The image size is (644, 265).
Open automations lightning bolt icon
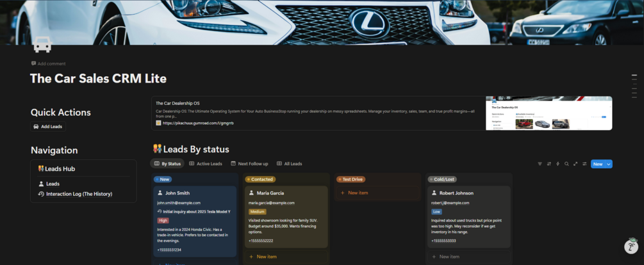(x=557, y=164)
